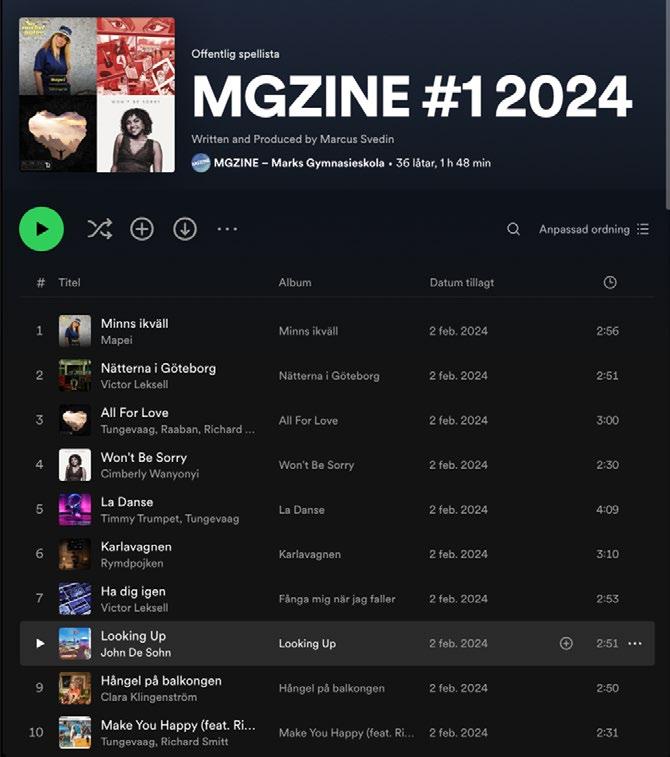This screenshot has height=757, width=670.
Task: Sort by Datum tillagt column header
Action: (x=462, y=282)
